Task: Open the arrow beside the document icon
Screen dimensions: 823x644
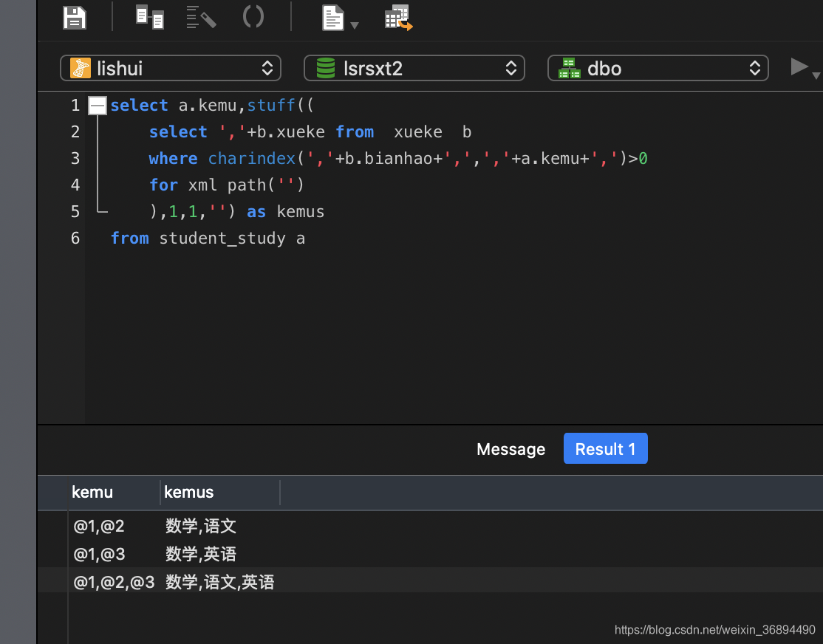Action: coord(355,25)
